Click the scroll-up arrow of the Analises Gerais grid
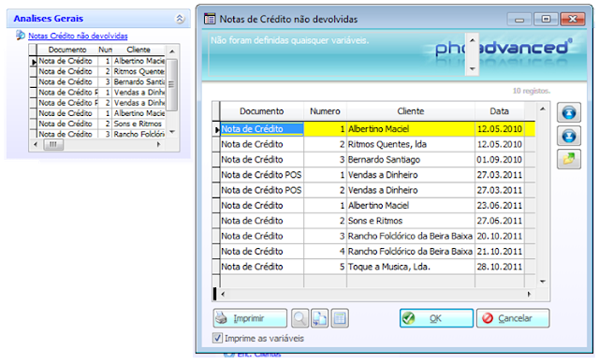The width and height of the screenshot is (599, 364). click(x=172, y=51)
